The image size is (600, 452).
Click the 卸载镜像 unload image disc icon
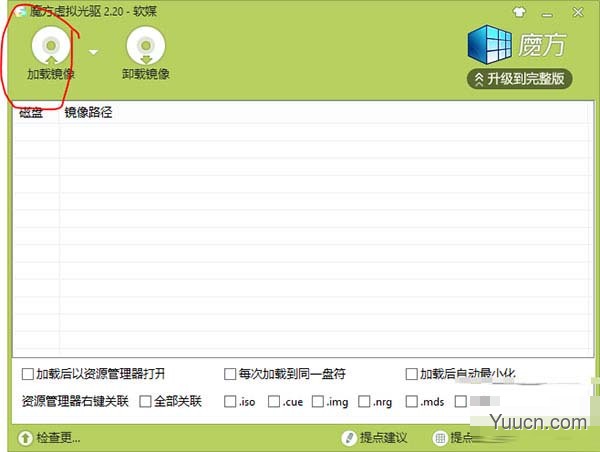146,46
